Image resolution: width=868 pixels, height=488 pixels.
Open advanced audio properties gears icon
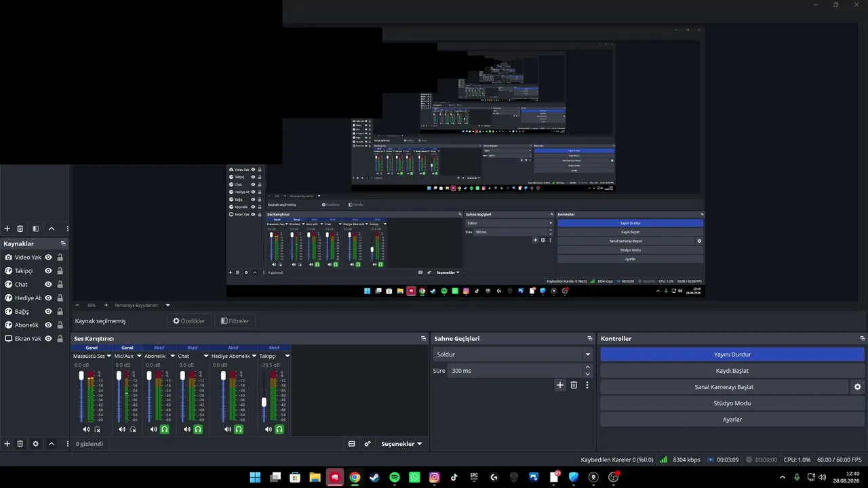[368, 444]
